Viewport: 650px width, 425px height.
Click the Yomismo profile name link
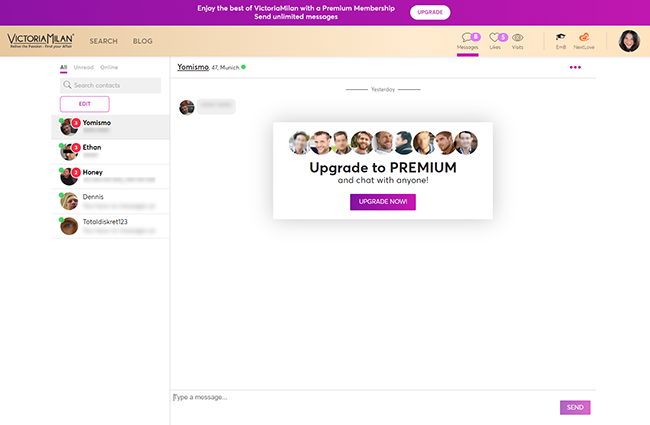coord(193,67)
